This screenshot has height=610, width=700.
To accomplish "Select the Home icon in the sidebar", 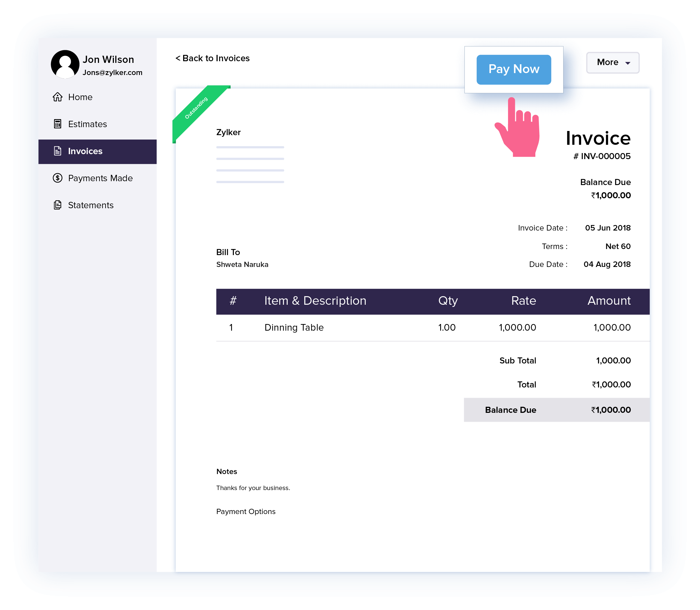I will (x=58, y=97).
